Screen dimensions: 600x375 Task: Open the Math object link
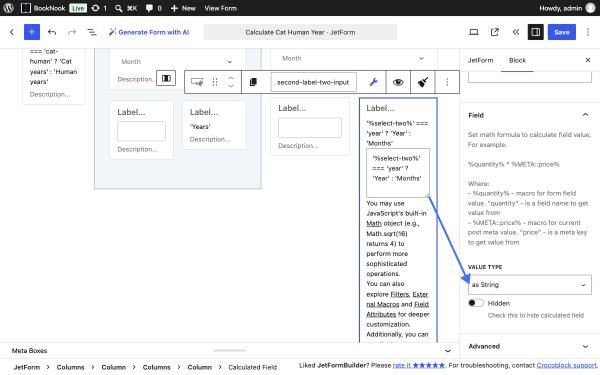click(x=374, y=223)
